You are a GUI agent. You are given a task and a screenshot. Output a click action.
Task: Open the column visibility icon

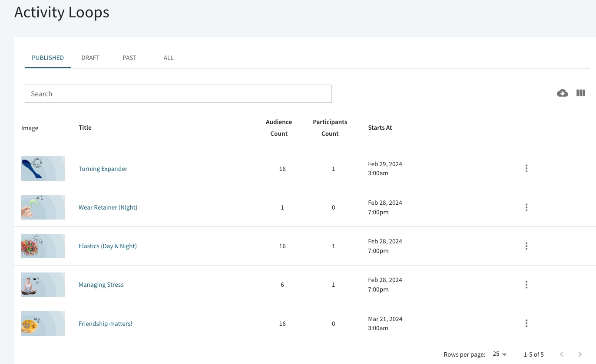(581, 93)
